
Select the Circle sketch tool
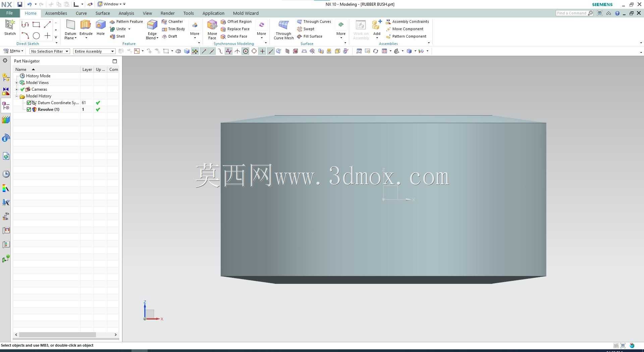tap(36, 36)
